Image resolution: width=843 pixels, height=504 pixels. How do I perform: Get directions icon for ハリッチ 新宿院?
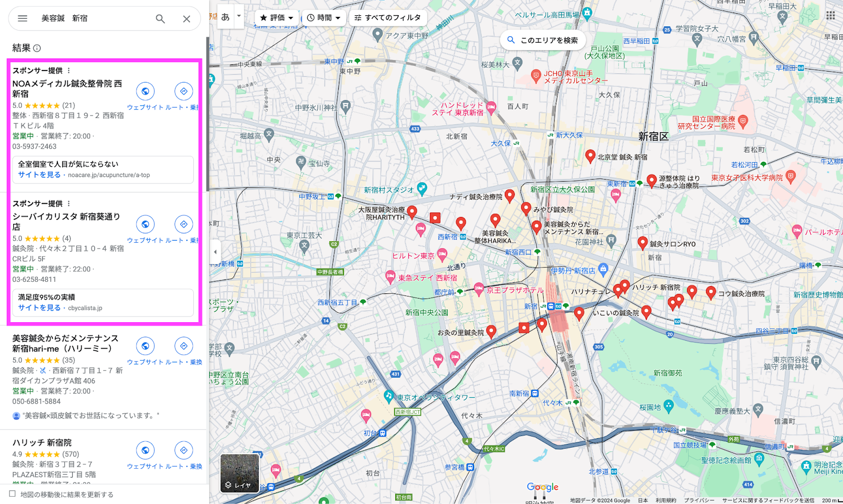pos(183,450)
